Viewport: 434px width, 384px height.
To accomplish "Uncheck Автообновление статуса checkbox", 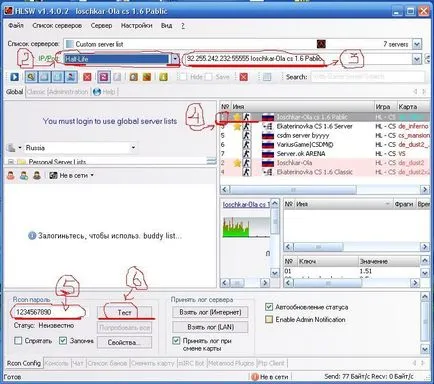I will coord(269,307).
